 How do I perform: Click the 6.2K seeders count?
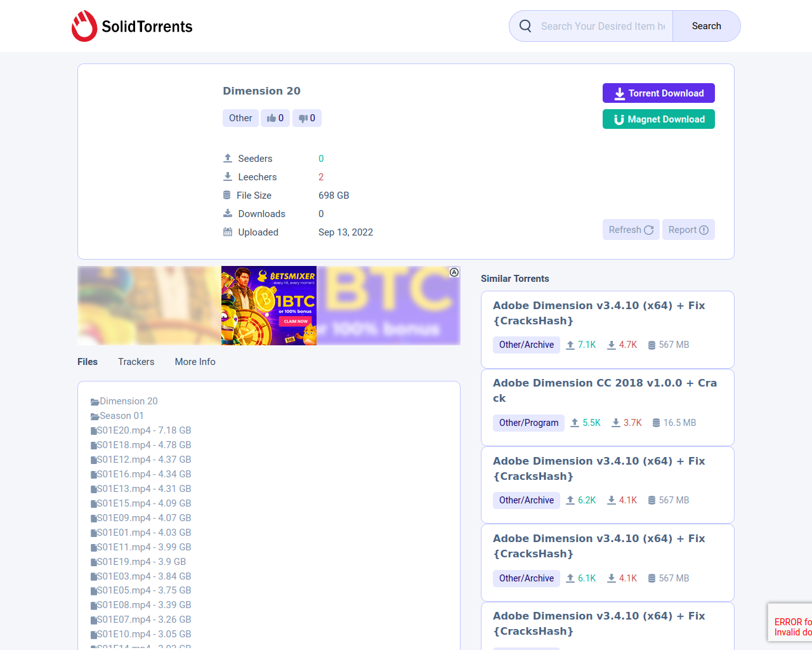point(587,500)
